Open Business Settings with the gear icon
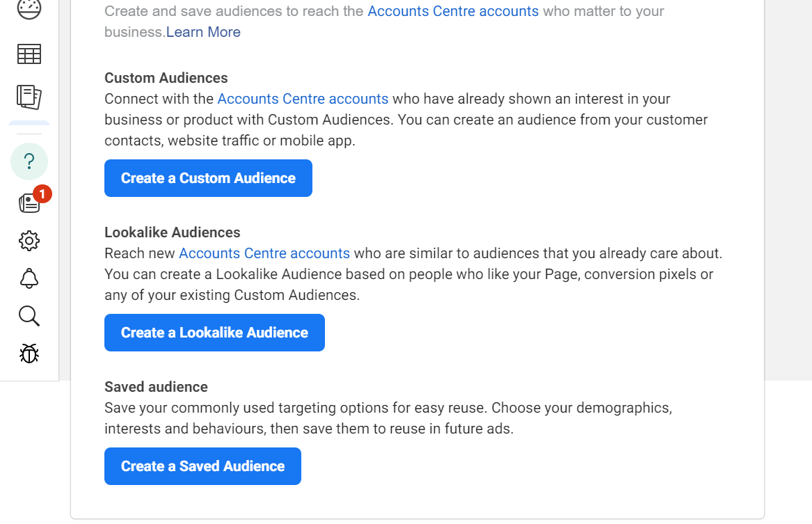Screen dimensions: 812x524 click(29, 241)
